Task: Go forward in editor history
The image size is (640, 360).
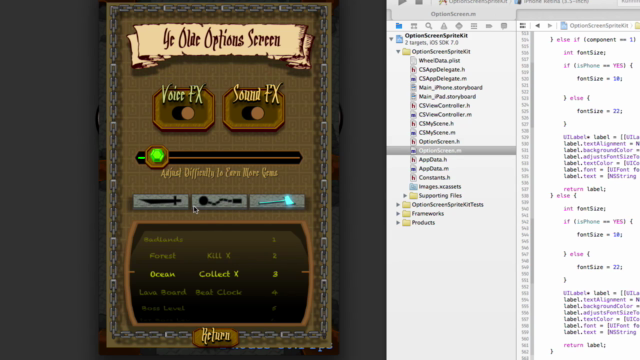Action: [550, 25]
